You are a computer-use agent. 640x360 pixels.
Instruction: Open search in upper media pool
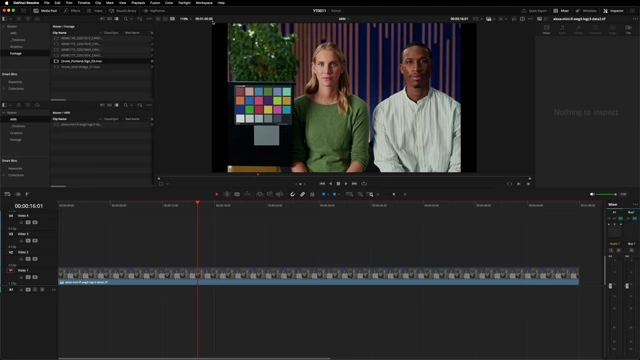pos(126,19)
